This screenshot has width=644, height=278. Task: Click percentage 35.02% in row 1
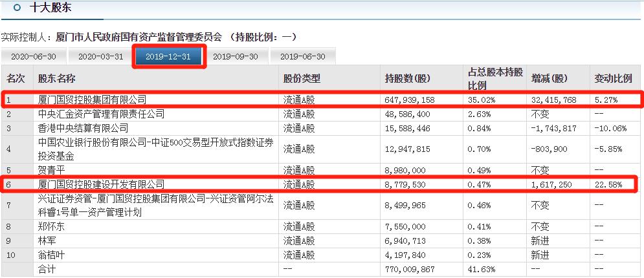click(482, 100)
